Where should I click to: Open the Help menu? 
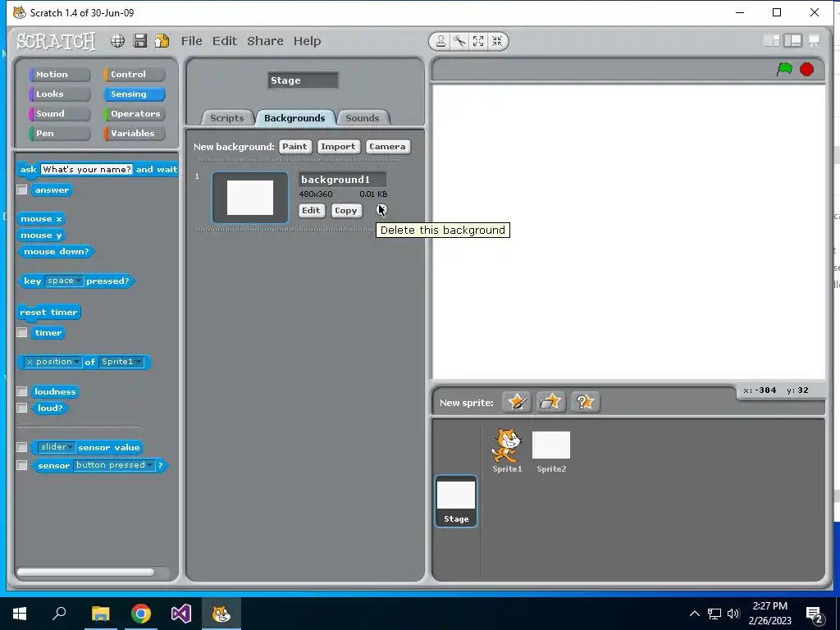(x=307, y=41)
